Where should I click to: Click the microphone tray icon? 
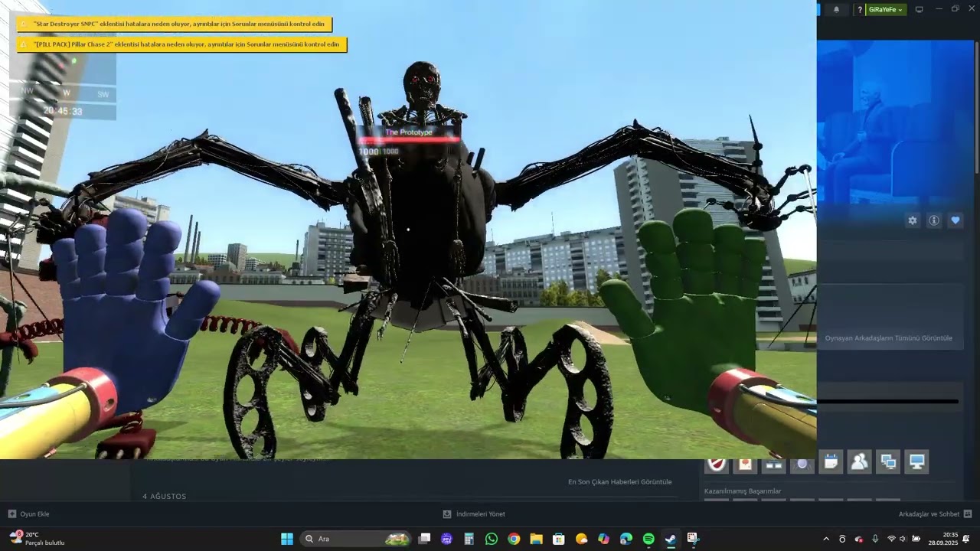(875, 539)
